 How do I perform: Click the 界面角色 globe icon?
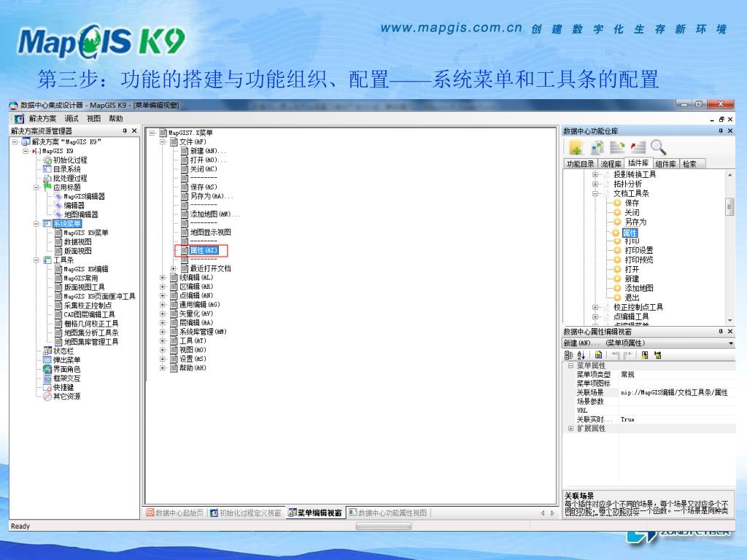pos(47,369)
